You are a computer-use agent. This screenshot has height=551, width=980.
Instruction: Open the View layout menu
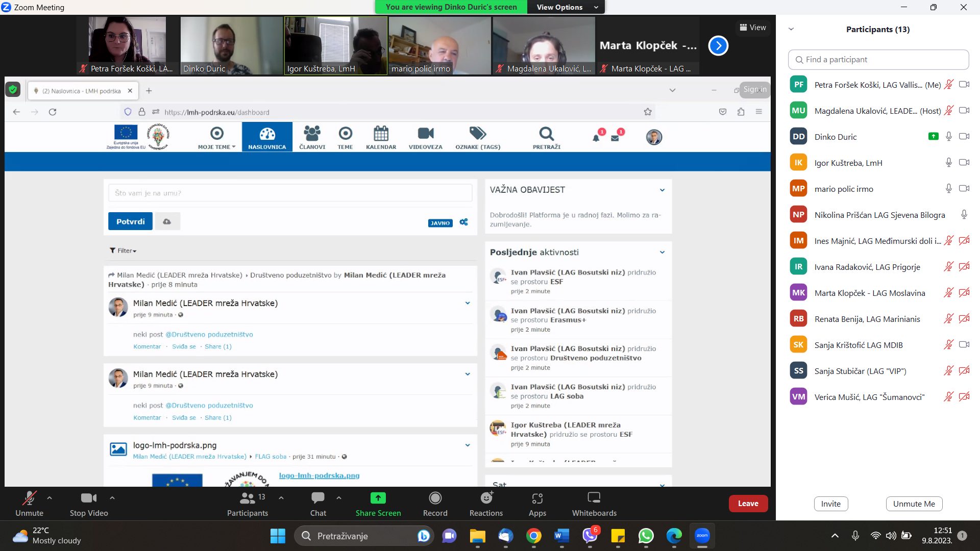click(x=753, y=28)
